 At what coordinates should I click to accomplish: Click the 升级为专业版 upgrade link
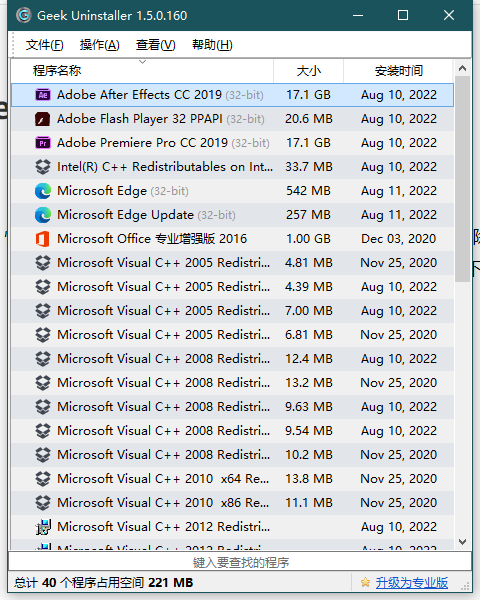tap(412, 583)
